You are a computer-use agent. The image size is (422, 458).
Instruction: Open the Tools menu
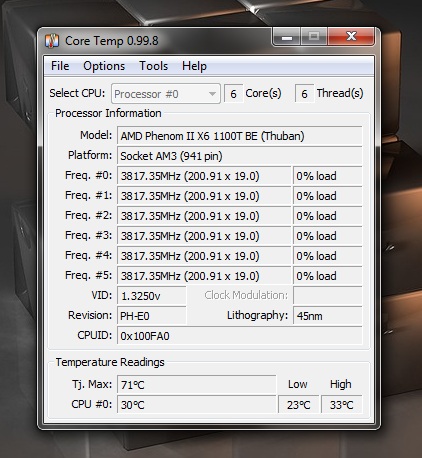coord(153,66)
